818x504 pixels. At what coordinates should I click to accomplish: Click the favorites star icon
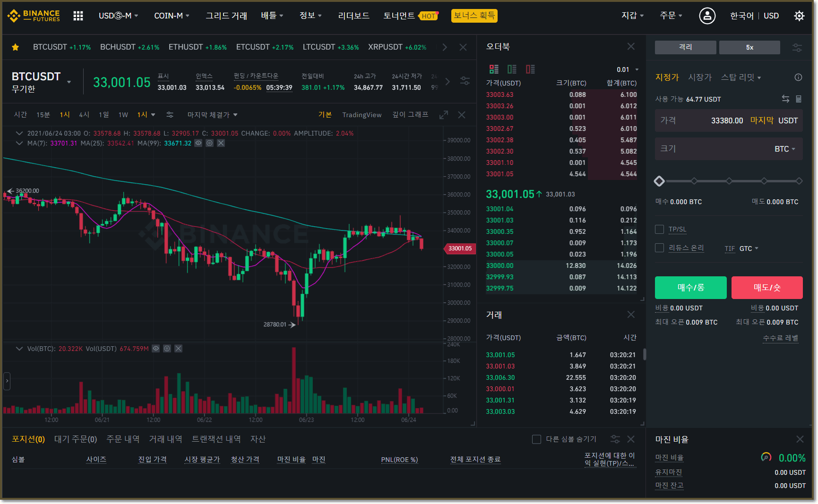[16, 47]
